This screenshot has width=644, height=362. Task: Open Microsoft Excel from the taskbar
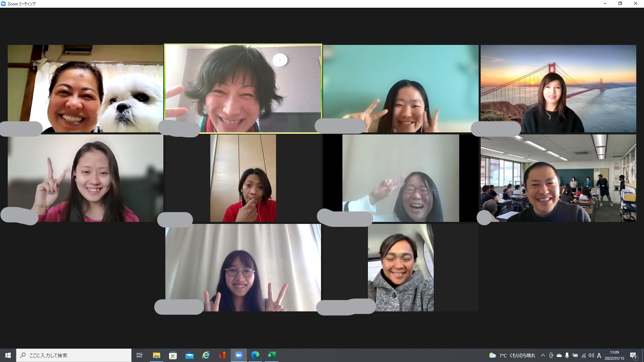(272, 355)
